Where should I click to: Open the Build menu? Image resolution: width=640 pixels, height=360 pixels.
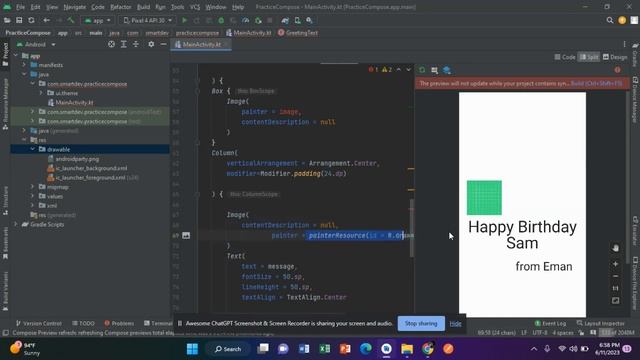(143, 7)
